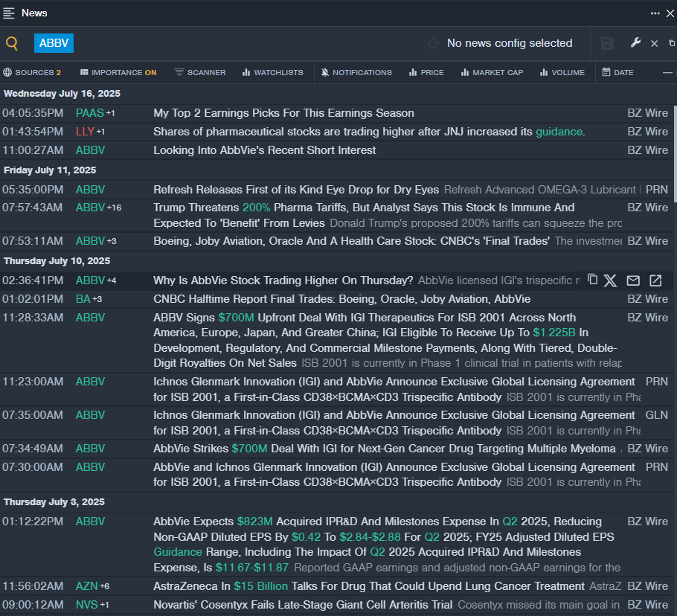Open the Price filter
This screenshot has width=677, height=616.
coord(426,72)
